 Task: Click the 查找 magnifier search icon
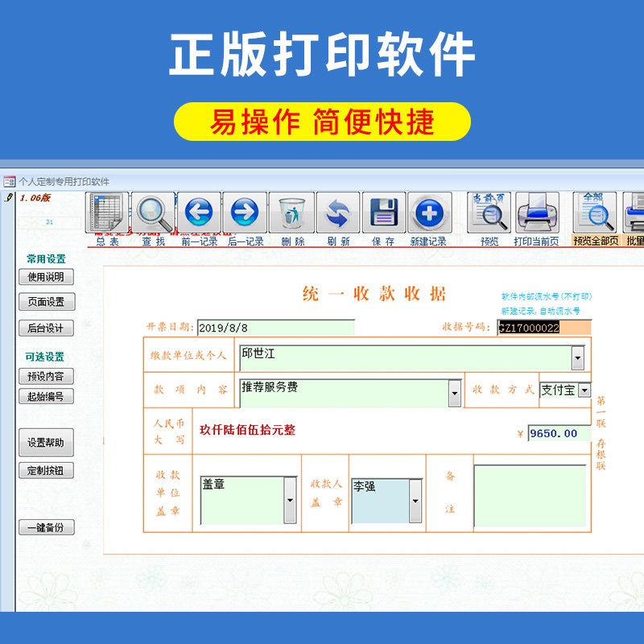pyautogui.click(x=153, y=213)
